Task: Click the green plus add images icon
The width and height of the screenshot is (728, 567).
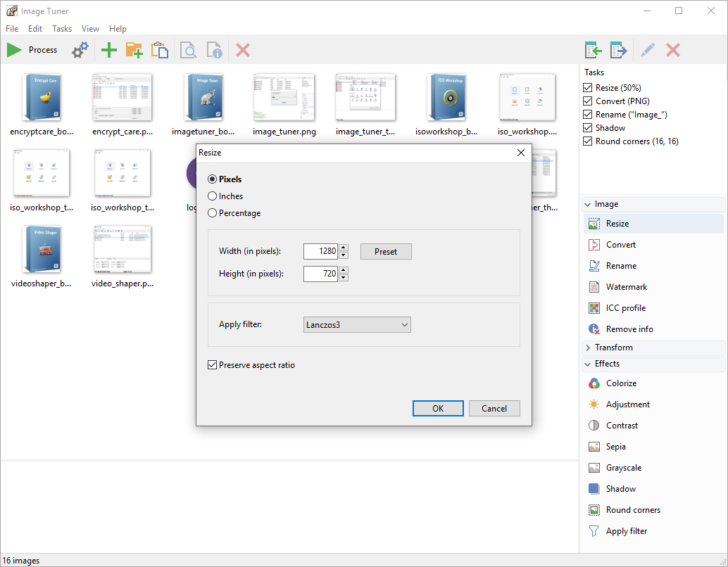Action: coord(108,50)
